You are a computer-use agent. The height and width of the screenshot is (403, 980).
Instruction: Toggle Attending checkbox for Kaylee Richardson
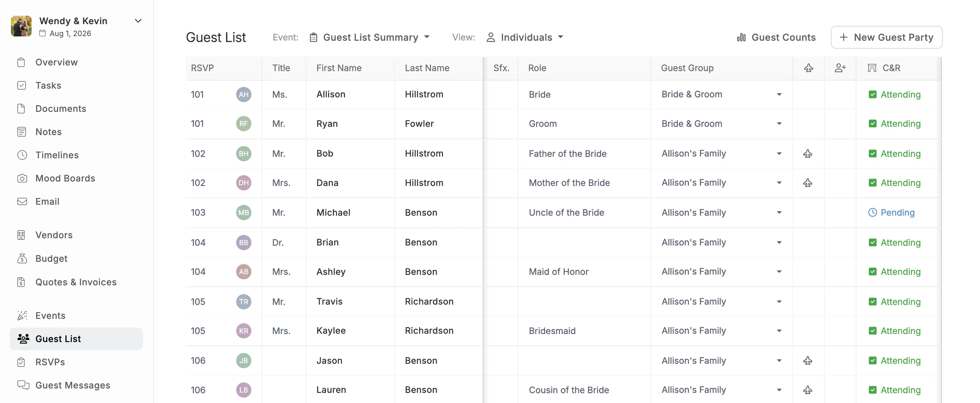873,331
